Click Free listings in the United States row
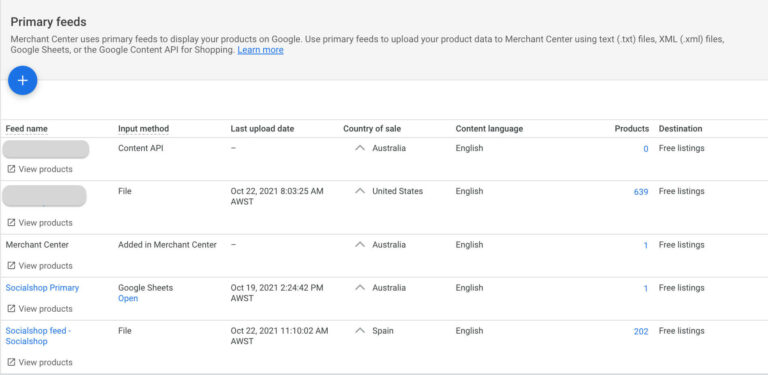 (x=681, y=191)
